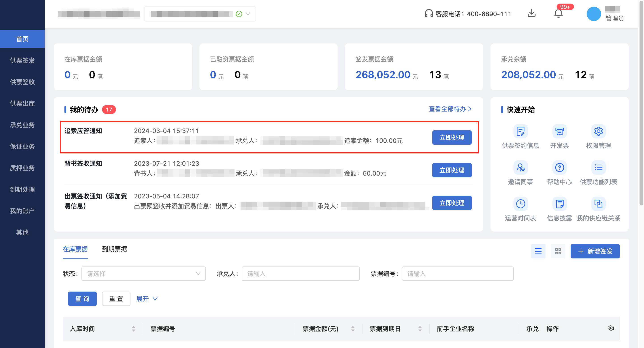Click 管理员 role label
Image resolution: width=644 pixels, height=348 pixels.
614,18
